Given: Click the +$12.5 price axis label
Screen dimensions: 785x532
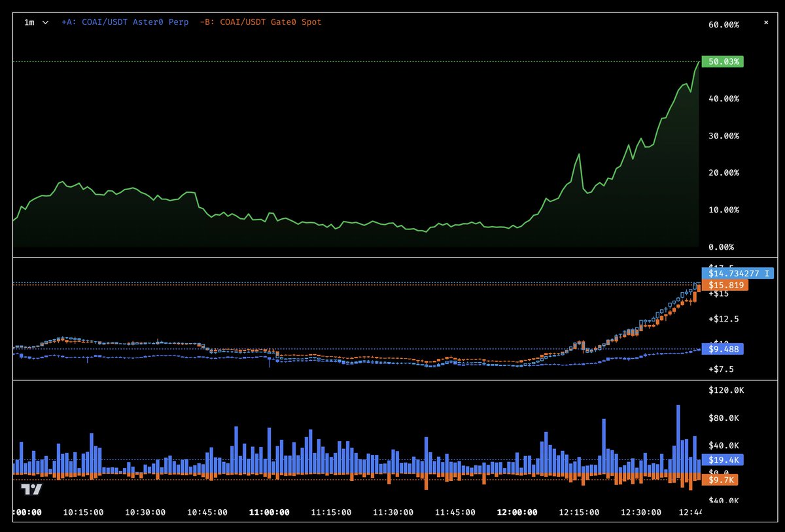Looking at the screenshot, I should [724, 319].
